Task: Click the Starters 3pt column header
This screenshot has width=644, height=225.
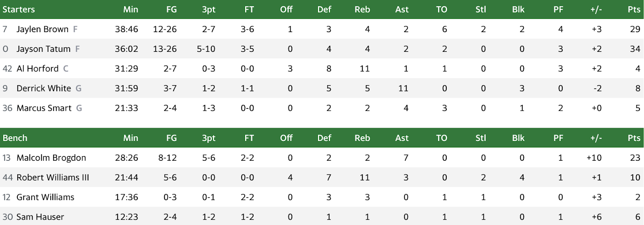Action: 208,10
